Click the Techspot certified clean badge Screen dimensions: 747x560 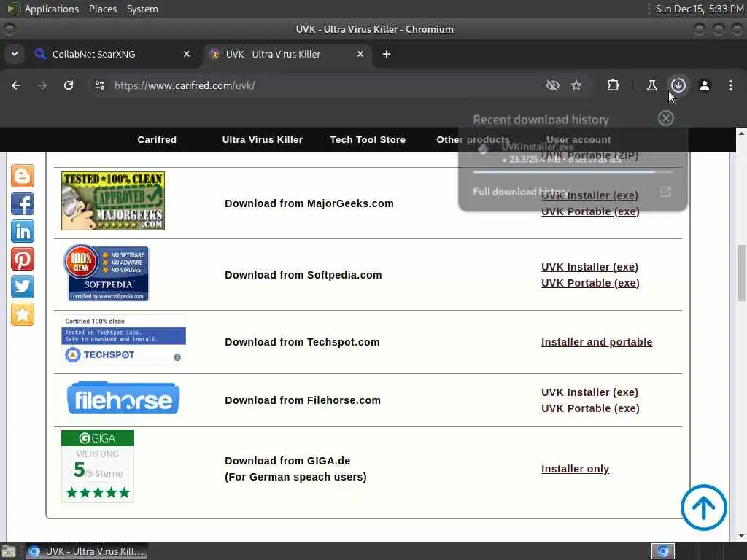click(x=123, y=340)
